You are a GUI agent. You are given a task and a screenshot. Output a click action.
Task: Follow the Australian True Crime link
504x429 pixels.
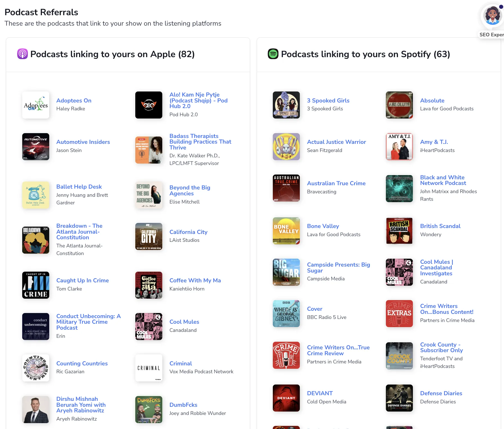tap(336, 183)
